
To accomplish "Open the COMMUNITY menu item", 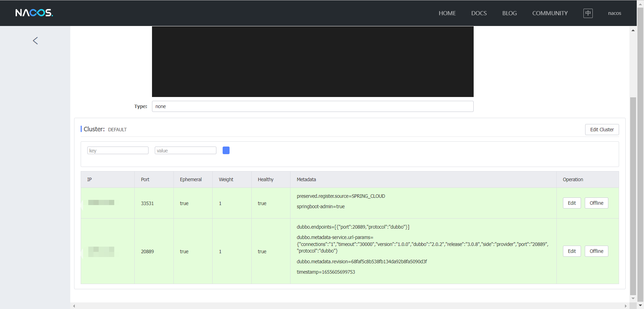I will coord(550,13).
